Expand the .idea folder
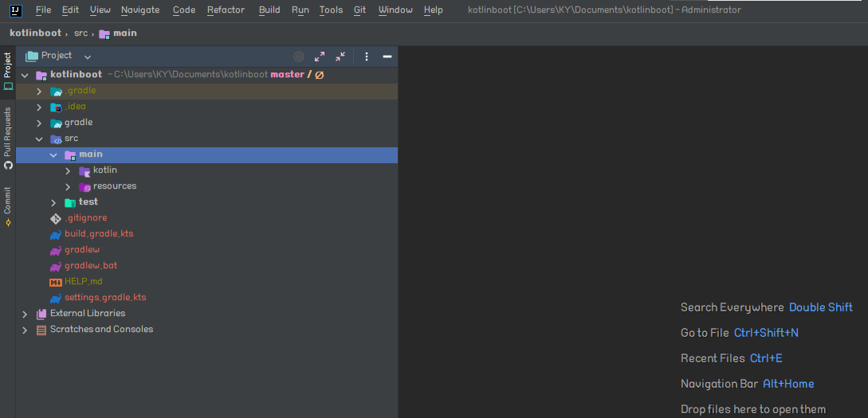Screen dimensions: 868x418 coord(39,107)
